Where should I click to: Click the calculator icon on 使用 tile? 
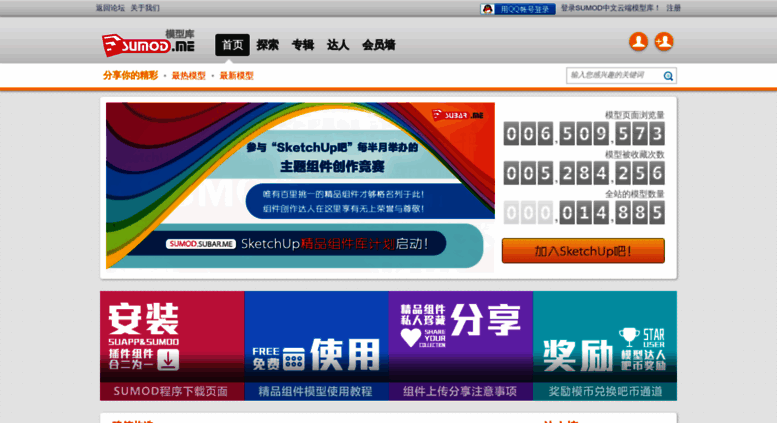[x=293, y=359]
